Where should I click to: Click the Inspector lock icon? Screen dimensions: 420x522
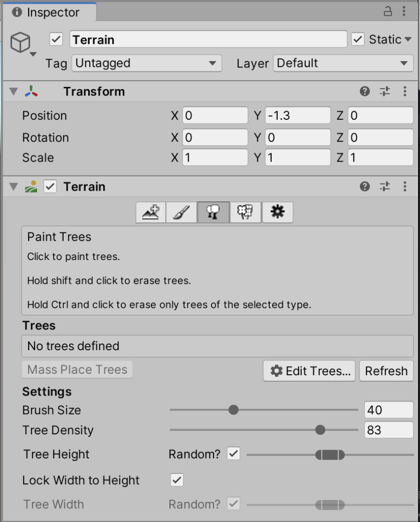(388, 11)
